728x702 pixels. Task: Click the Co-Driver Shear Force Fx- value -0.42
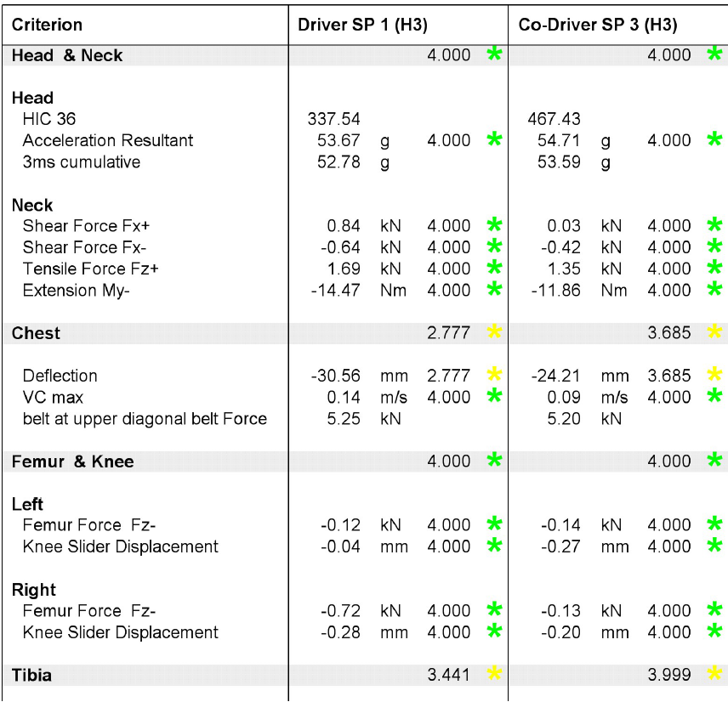(560, 247)
